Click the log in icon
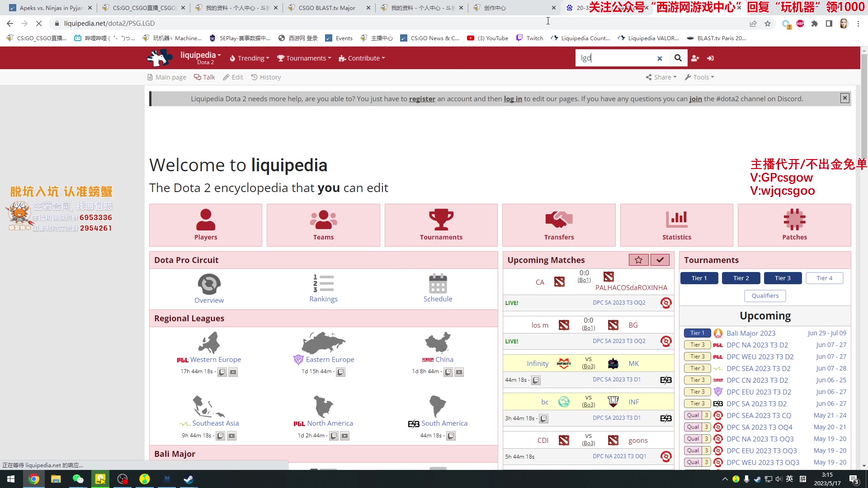This screenshot has width=868, height=488. click(710, 58)
